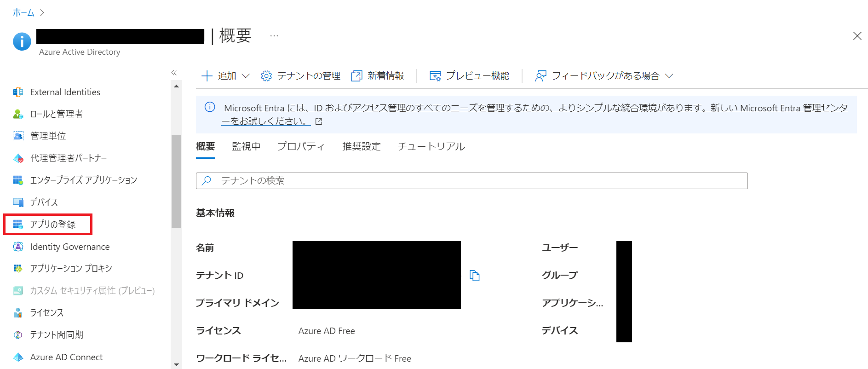Click the テナント間同期 icon

click(18, 334)
